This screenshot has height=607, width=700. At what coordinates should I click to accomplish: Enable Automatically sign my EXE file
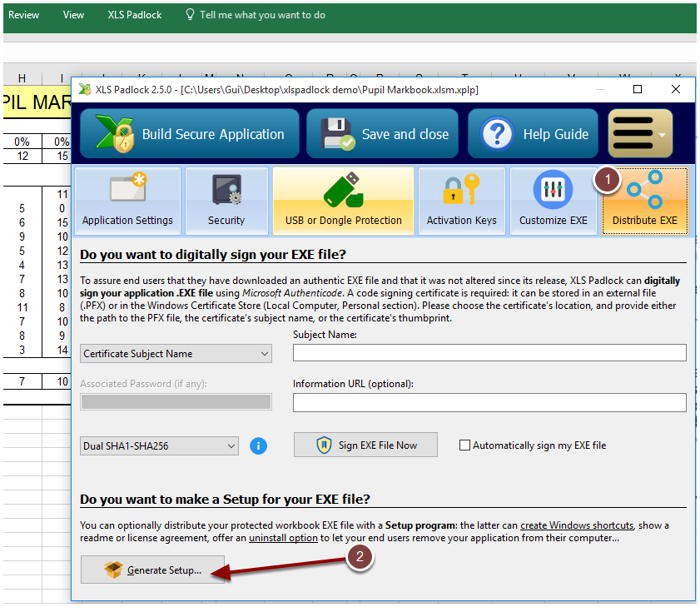(465, 445)
